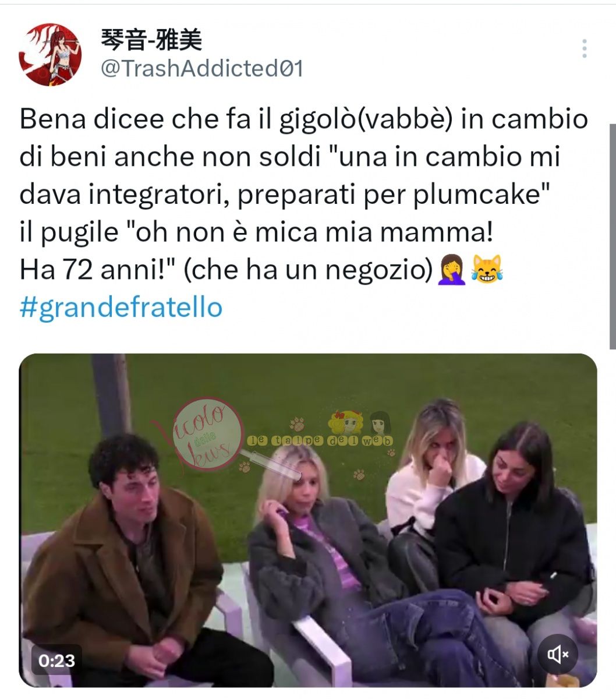The height and width of the screenshot is (699, 616).
Task: Unmute the video with the speaker icon
Action: click(x=557, y=655)
